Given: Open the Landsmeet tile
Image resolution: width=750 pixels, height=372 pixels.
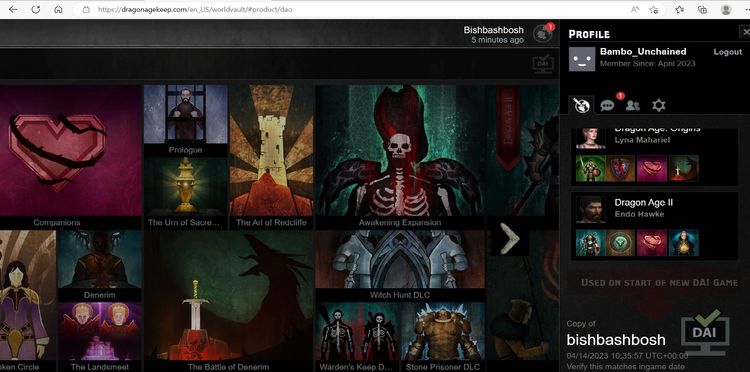Looking at the screenshot, I should click(x=99, y=337).
